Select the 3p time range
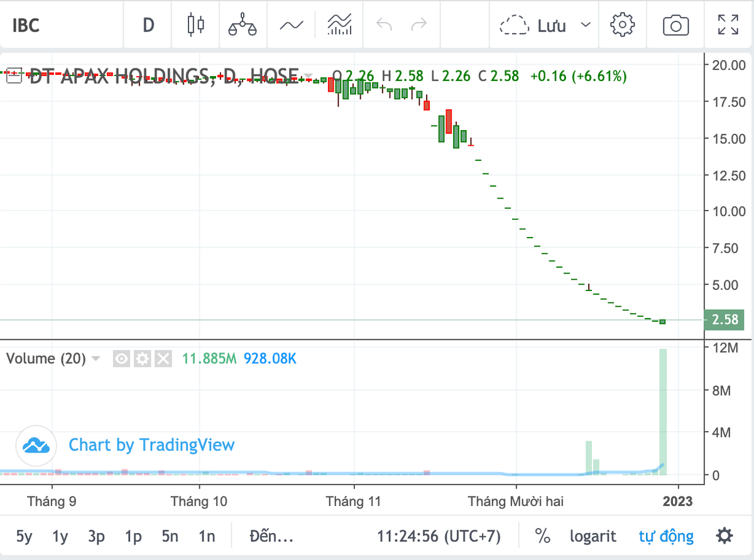 pos(96,536)
